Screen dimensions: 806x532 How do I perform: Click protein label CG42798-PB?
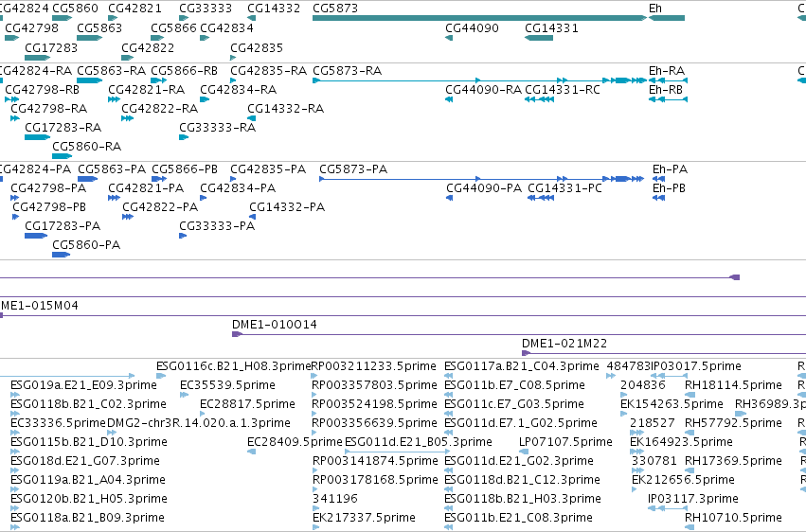pos(49,207)
